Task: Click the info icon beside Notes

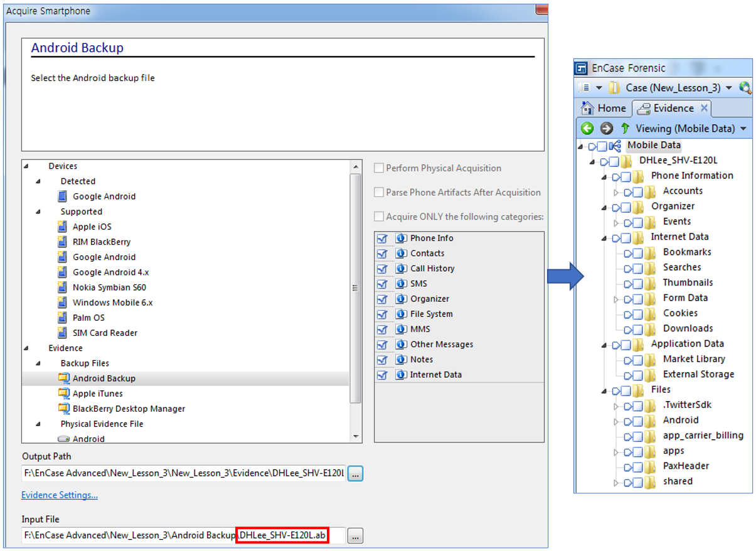Action: point(402,360)
